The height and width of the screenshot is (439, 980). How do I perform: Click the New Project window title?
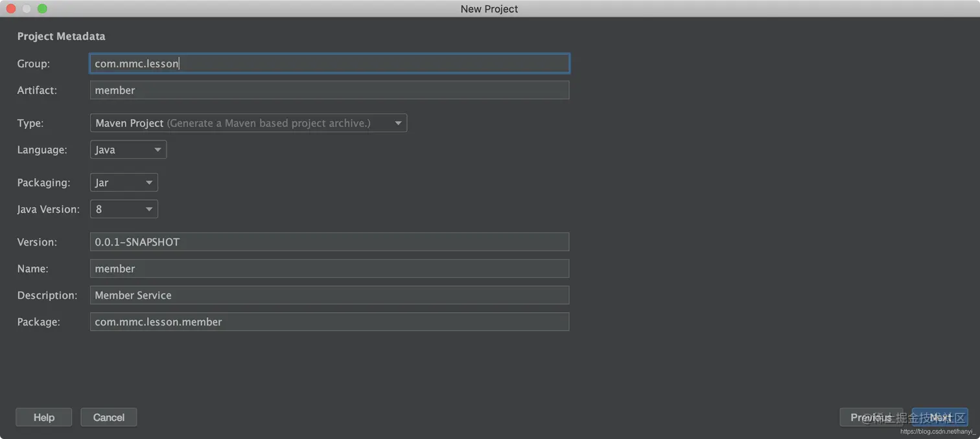coord(489,8)
